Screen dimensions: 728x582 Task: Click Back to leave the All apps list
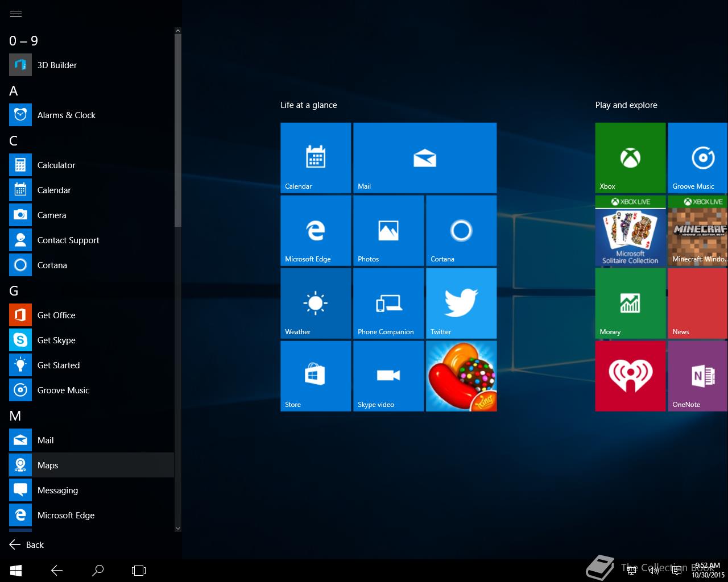click(27, 544)
